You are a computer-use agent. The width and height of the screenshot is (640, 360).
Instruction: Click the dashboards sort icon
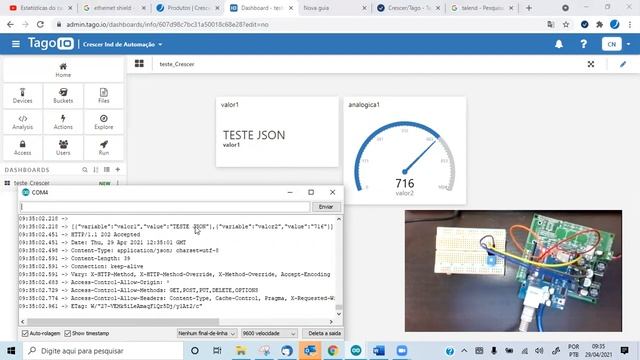[96, 169]
